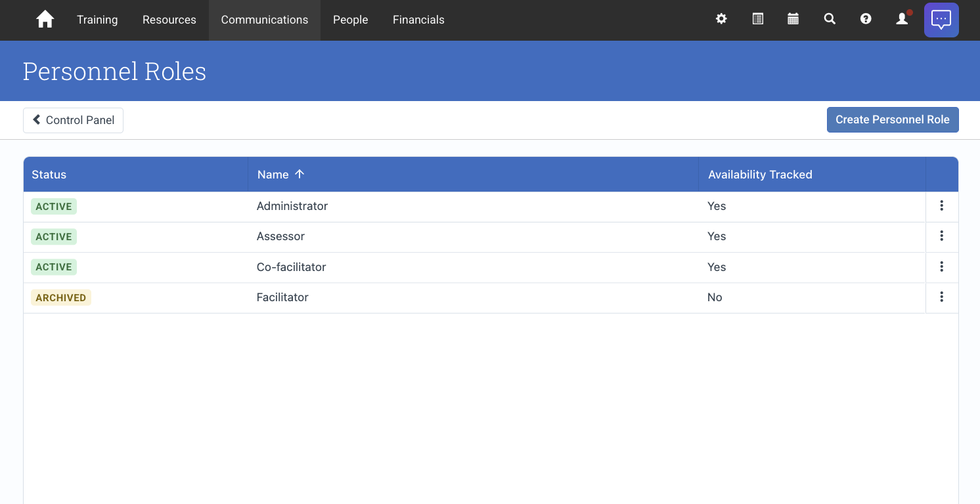The image size is (980, 504).
Task: Open actions menu for Assessor row
Action: click(x=941, y=236)
